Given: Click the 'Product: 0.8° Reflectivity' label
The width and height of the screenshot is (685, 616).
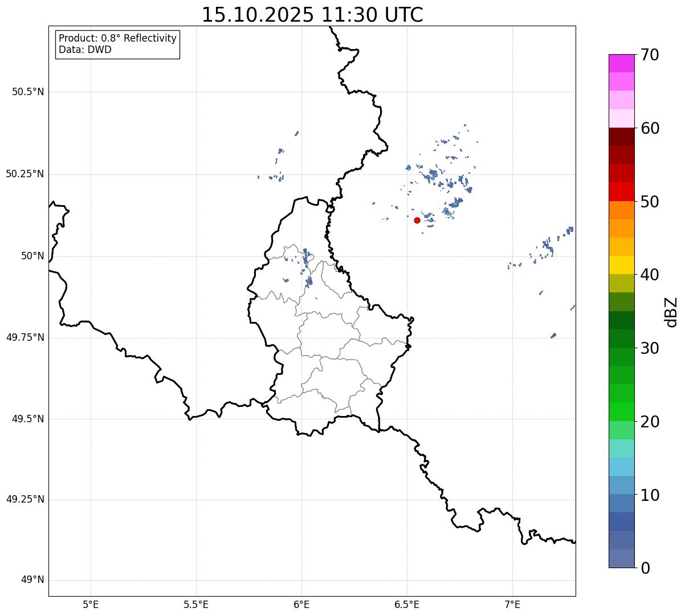Looking at the screenshot, I should coord(118,38).
